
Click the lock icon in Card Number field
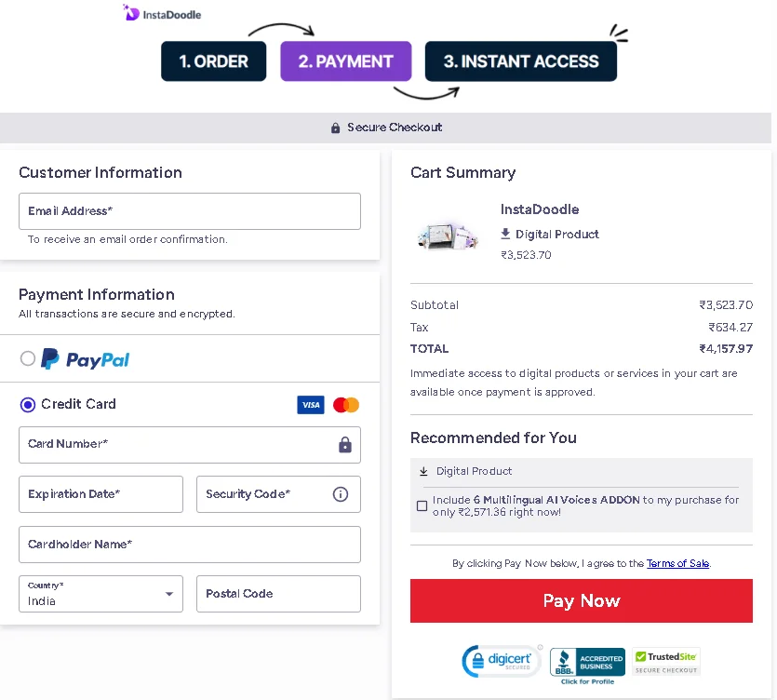pyautogui.click(x=345, y=445)
